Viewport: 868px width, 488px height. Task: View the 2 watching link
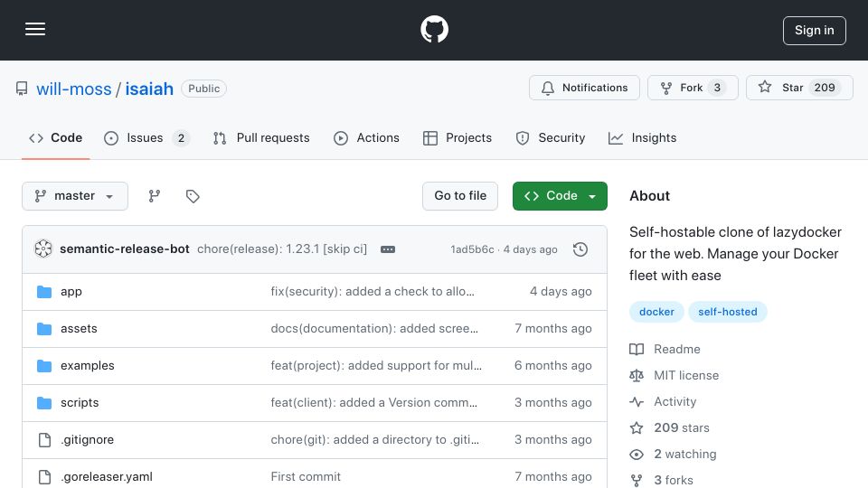click(673, 455)
